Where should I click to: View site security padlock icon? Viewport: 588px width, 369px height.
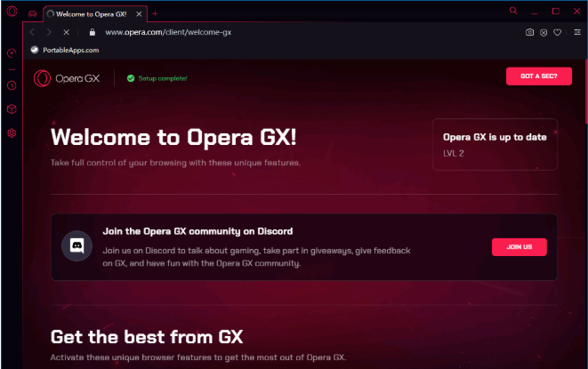click(x=93, y=32)
